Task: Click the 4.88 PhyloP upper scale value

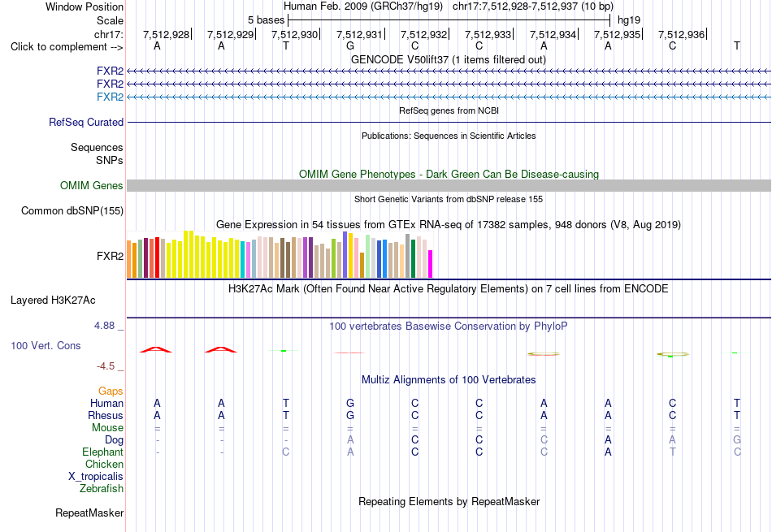Action: tap(104, 326)
